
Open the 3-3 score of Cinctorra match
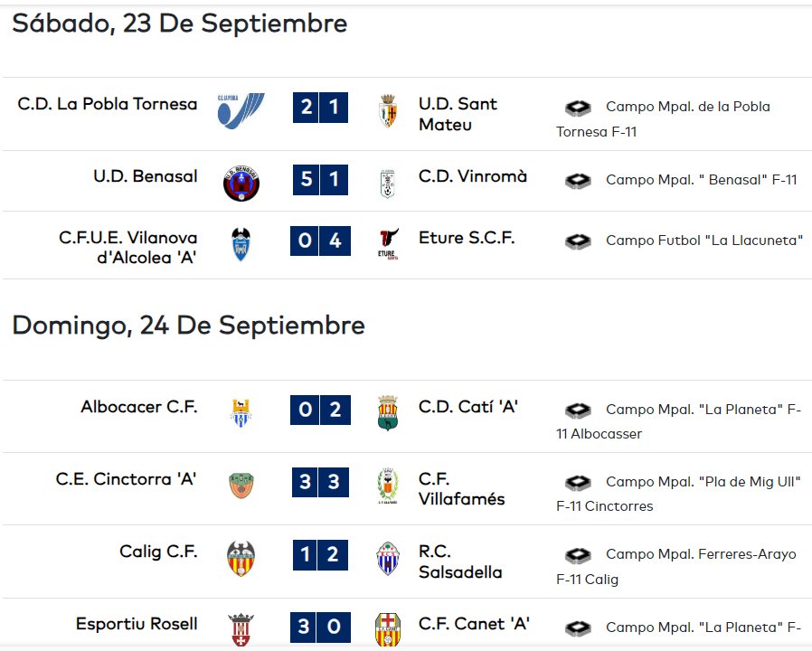click(x=321, y=482)
